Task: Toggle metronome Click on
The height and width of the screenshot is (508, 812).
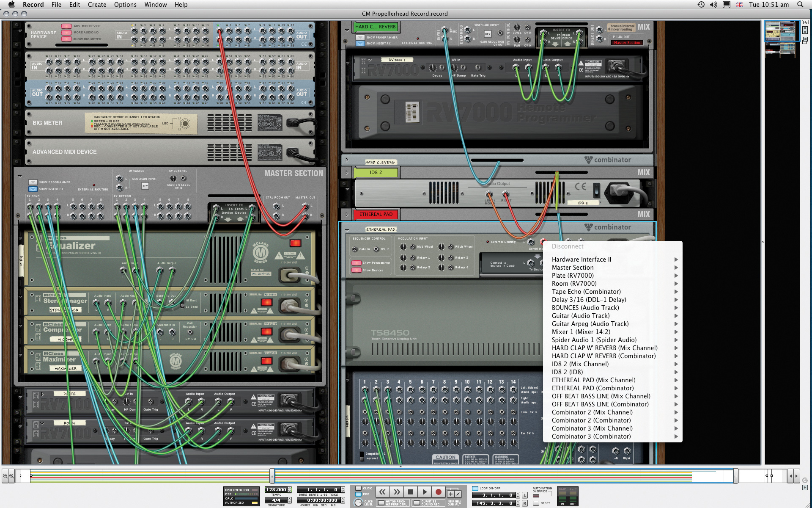Action: click(x=359, y=489)
